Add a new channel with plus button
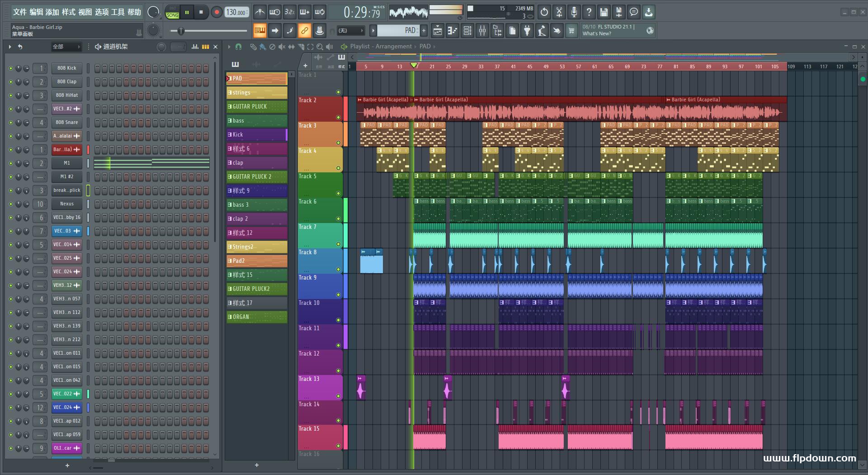Screen dimensions: 868x475 [67, 465]
